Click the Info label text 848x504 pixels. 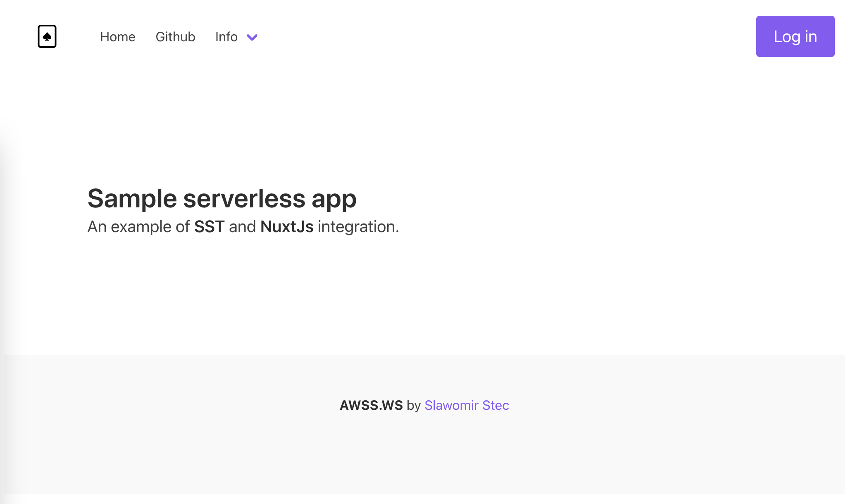[x=226, y=37]
